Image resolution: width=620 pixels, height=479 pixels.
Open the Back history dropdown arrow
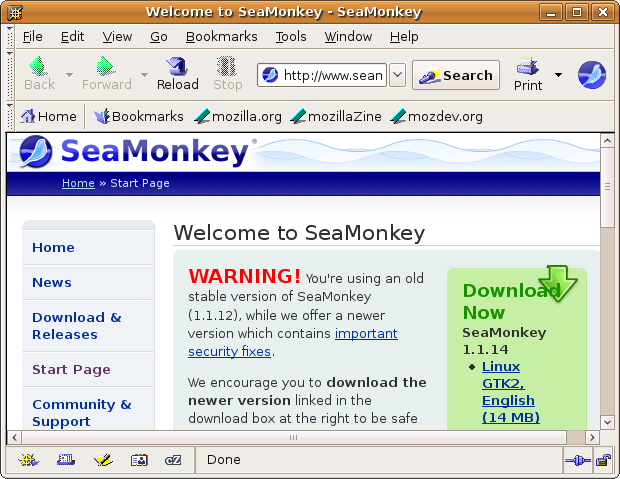click(69, 75)
